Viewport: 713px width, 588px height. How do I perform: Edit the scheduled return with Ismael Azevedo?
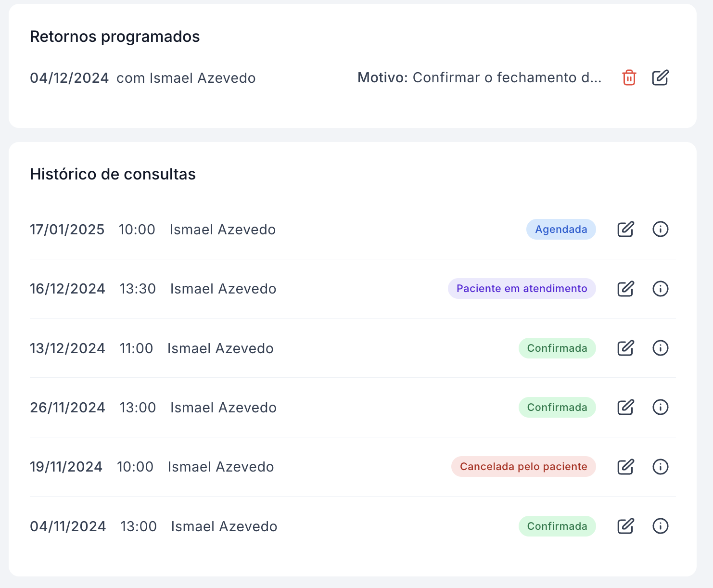[660, 77]
